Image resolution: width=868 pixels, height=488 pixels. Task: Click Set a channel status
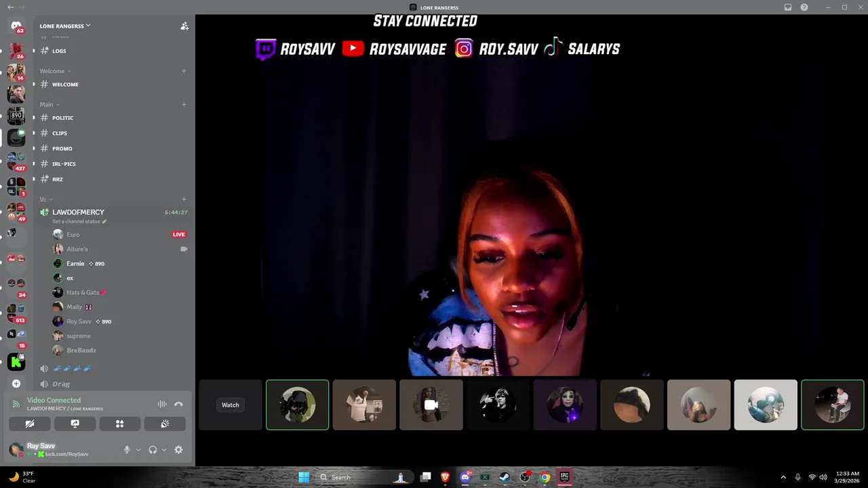point(76,222)
